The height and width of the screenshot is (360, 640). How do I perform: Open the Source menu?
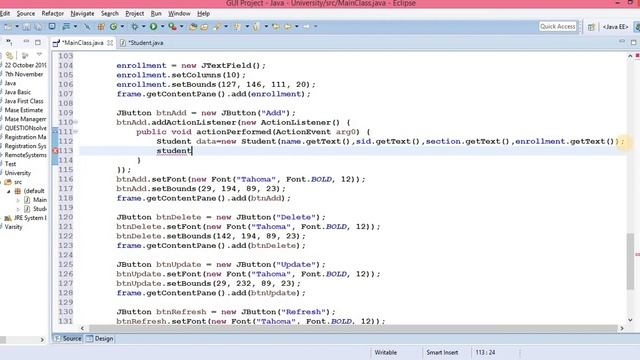[x=26, y=13]
